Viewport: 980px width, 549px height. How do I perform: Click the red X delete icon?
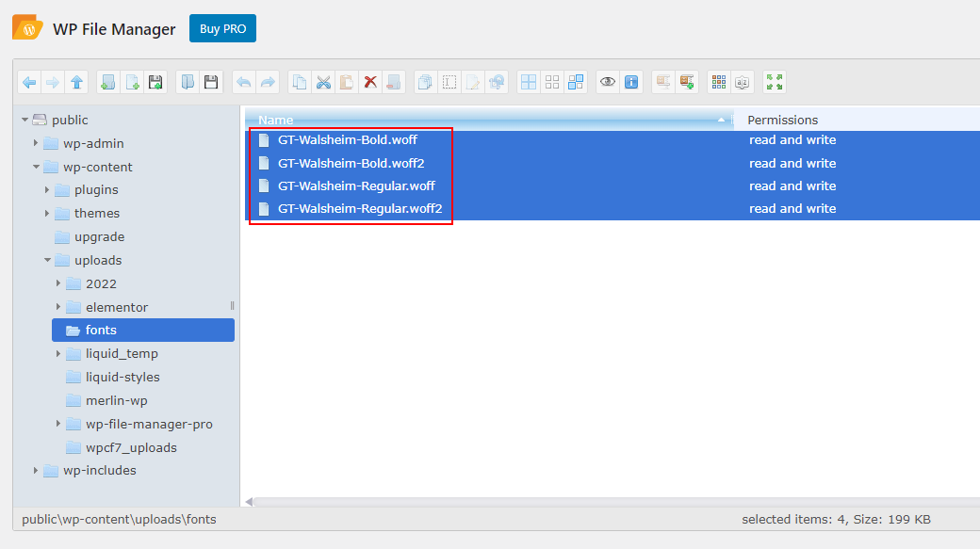click(x=370, y=83)
